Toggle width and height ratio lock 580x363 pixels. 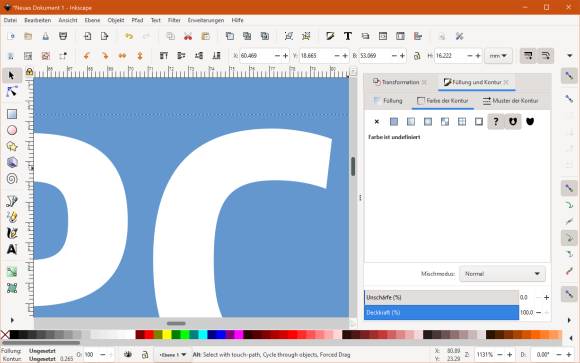point(417,56)
